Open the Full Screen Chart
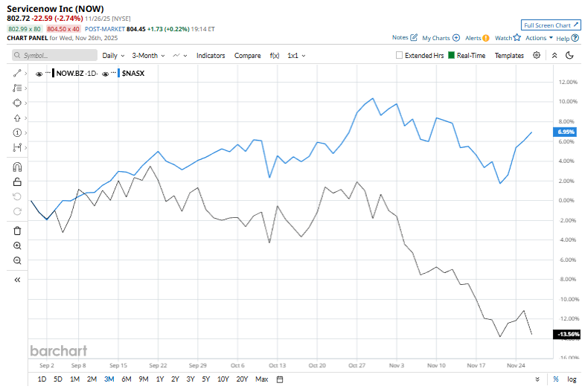582x392 pixels. 551,25
